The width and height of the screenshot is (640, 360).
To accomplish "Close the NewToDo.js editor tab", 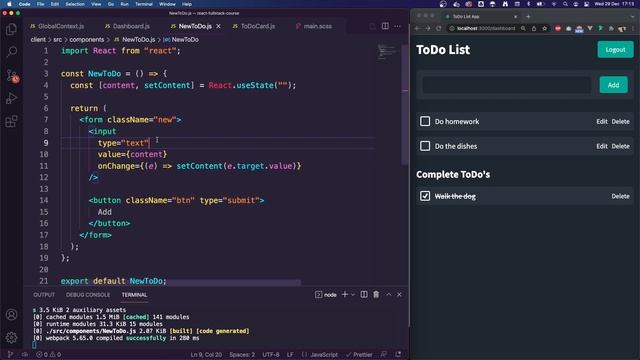I will point(218,26).
